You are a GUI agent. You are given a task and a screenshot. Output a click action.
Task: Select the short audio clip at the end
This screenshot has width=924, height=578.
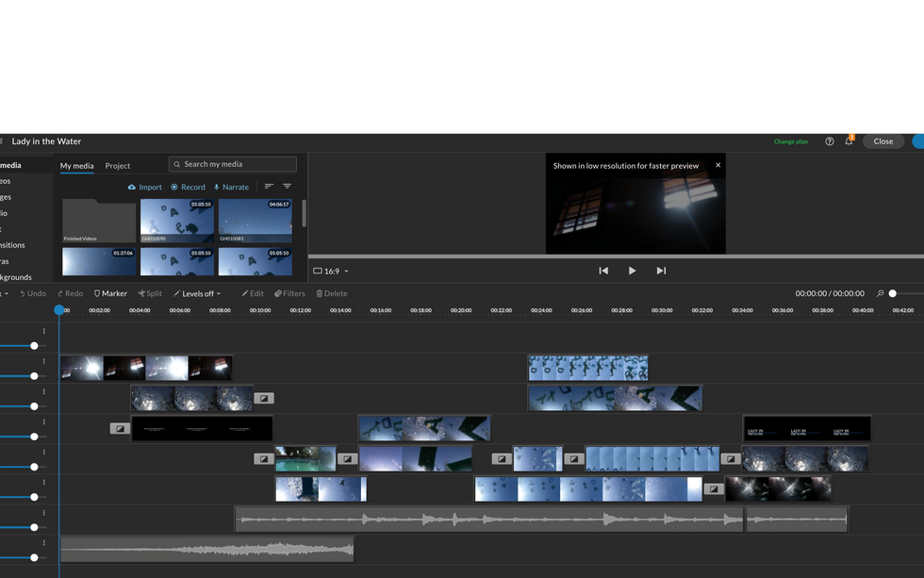pos(797,520)
